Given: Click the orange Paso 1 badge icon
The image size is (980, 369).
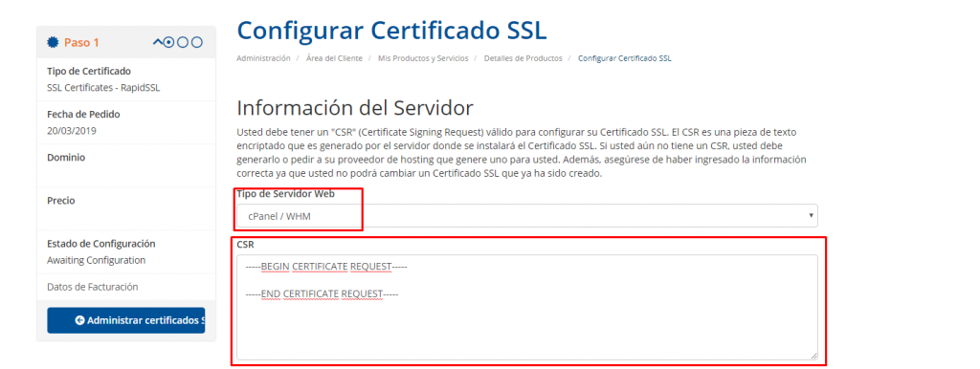Looking at the screenshot, I should (53, 42).
